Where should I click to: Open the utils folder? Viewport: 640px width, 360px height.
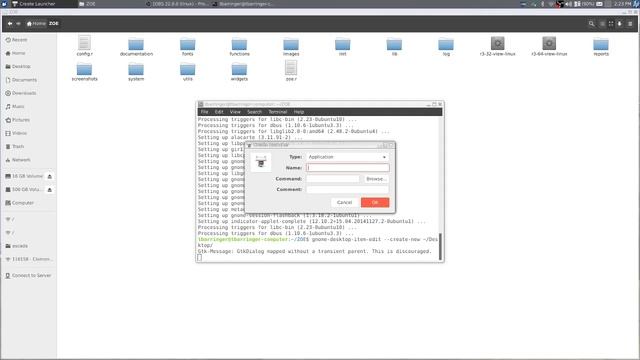[188, 72]
